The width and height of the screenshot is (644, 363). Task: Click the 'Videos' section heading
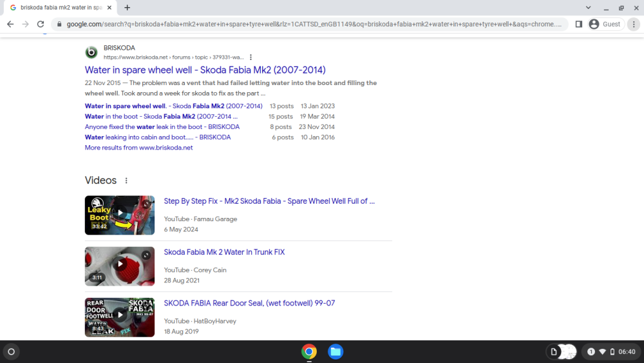point(100,181)
